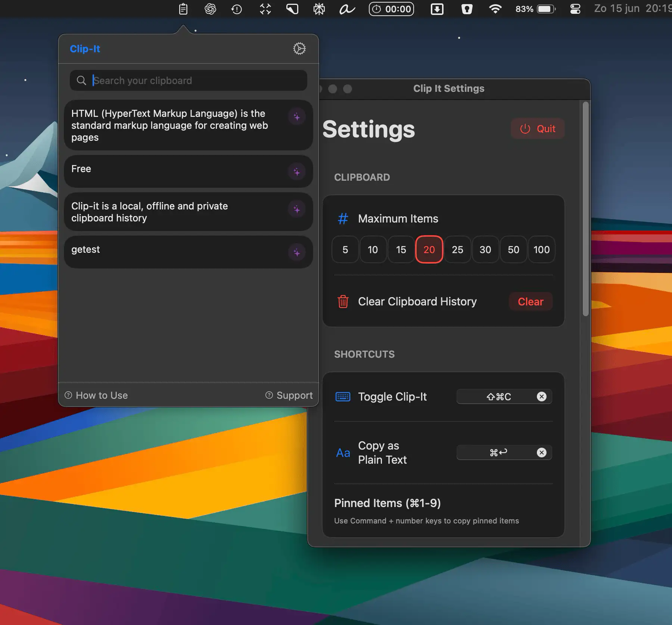
Task: Click the Settings window vertical scrollbar
Action: click(x=585, y=209)
